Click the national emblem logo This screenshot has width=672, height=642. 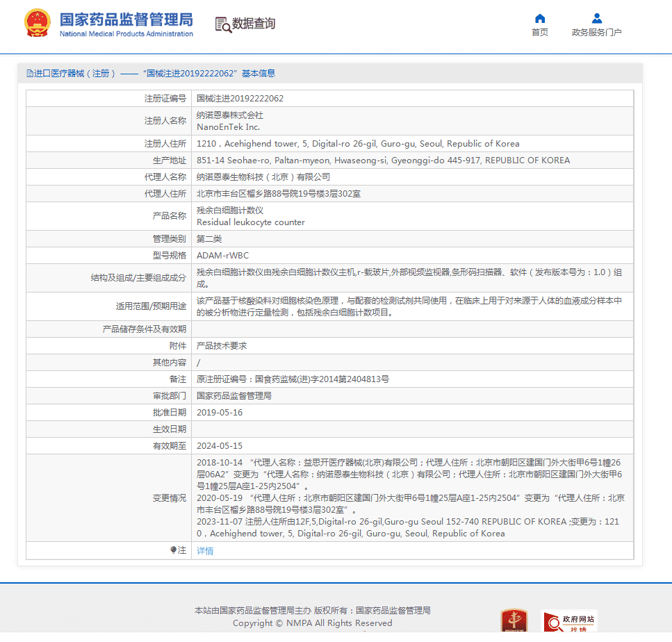[38, 23]
